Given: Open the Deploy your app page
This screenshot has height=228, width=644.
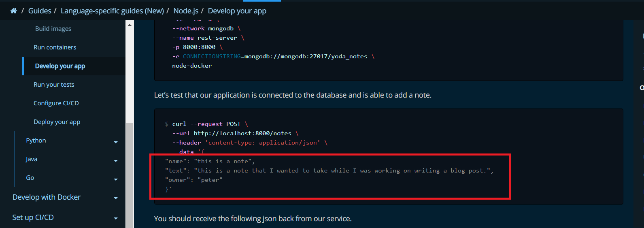Looking at the screenshot, I should pyautogui.click(x=57, y=122).
